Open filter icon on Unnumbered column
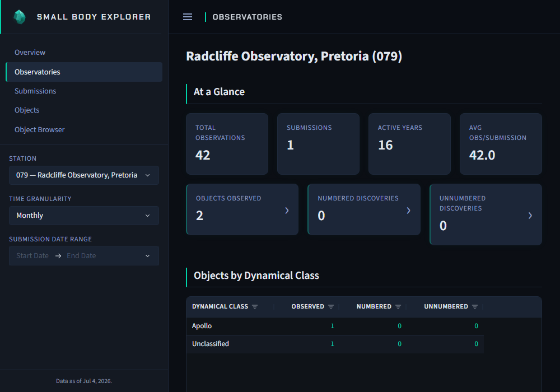This screenshot has height=392, width=560. coord(475,307)
